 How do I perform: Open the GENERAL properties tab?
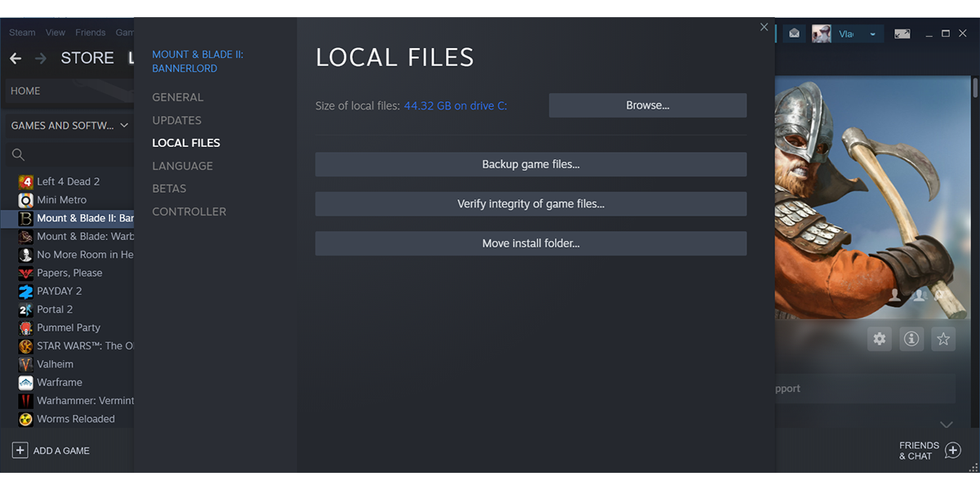(x=178, y=97)
